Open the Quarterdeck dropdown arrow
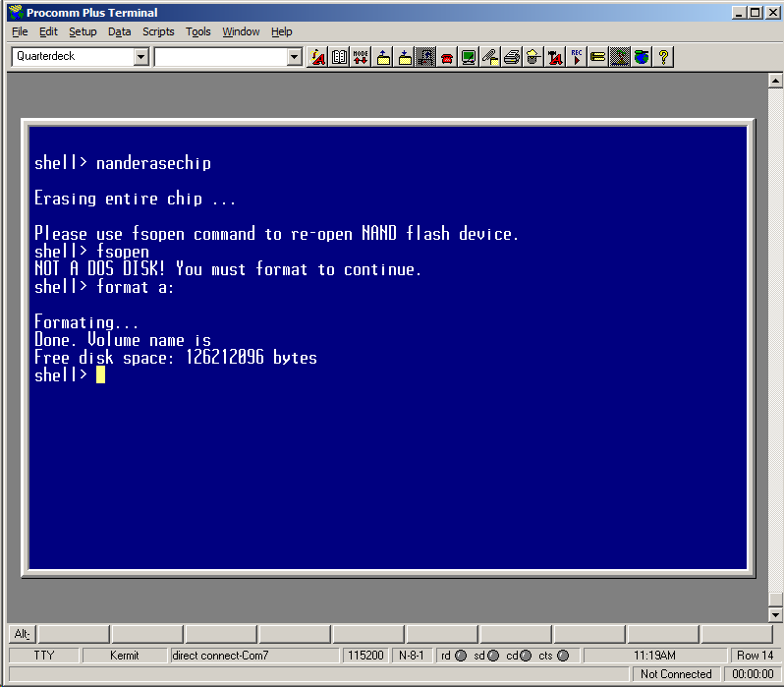The height and width of the screenshot is (687, 784). pyautogui.click(x=141, y=57)
